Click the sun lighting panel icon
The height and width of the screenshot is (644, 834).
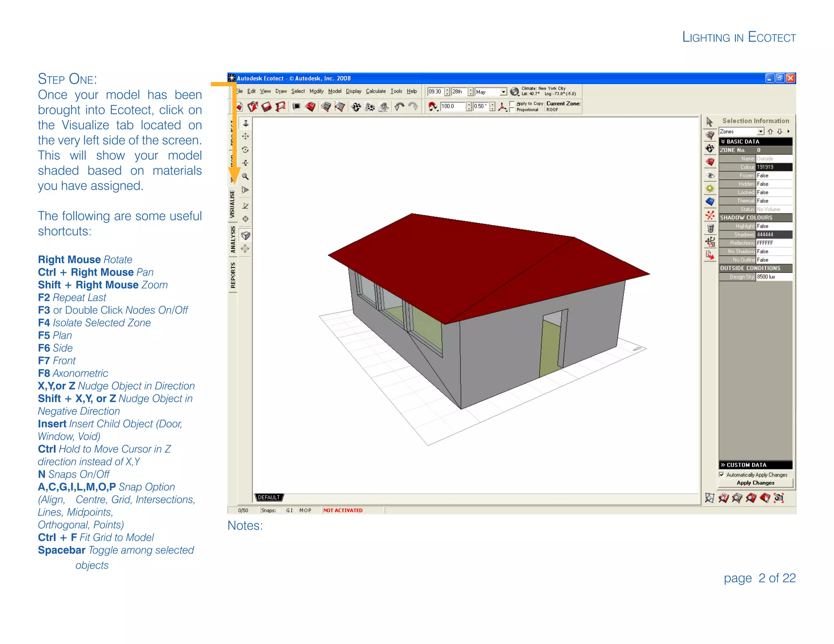(710, 188)
